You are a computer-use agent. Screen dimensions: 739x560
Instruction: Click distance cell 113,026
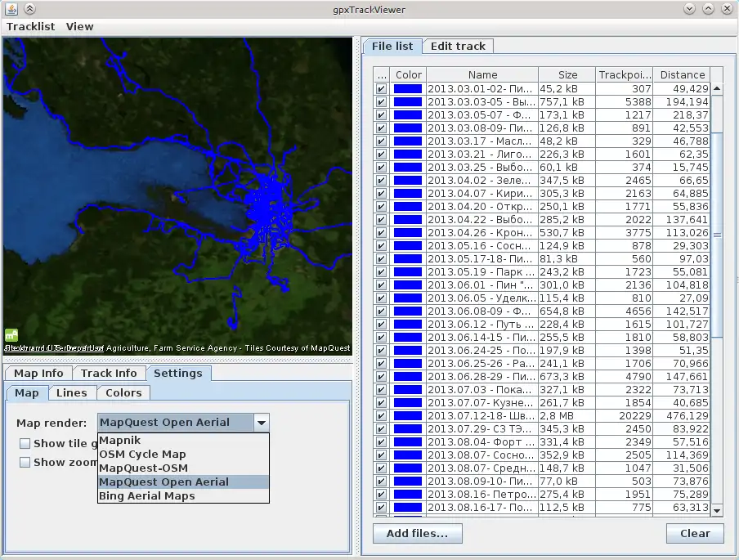(682, 233)
